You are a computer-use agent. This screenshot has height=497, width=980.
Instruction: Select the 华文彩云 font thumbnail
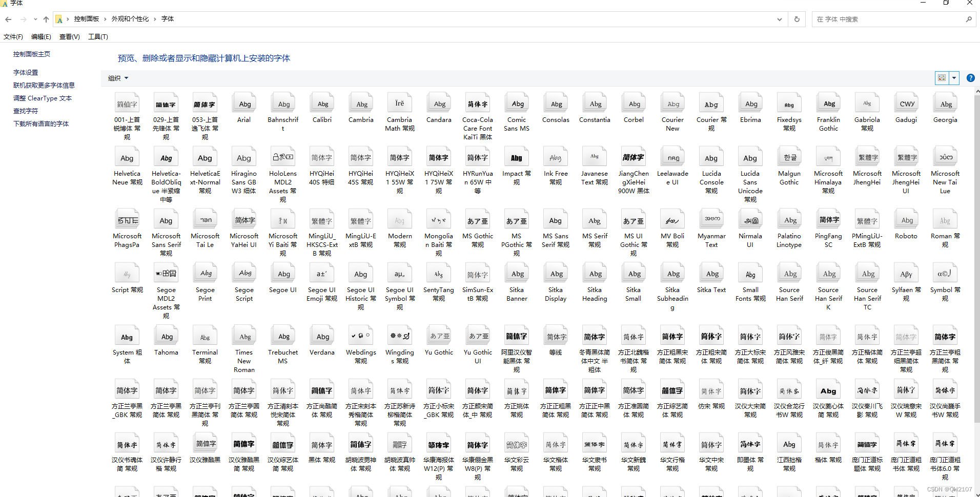[x=517, y=444]
